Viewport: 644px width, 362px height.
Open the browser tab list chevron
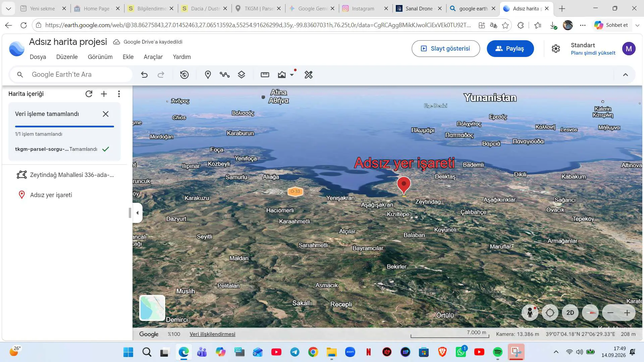pyautogui.click(x=8, y=9)
